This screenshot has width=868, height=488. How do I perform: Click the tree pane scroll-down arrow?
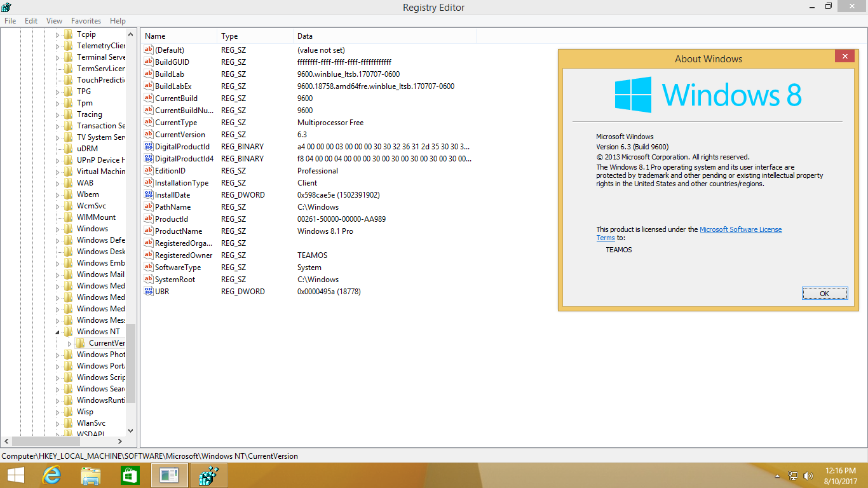(131, 430)
